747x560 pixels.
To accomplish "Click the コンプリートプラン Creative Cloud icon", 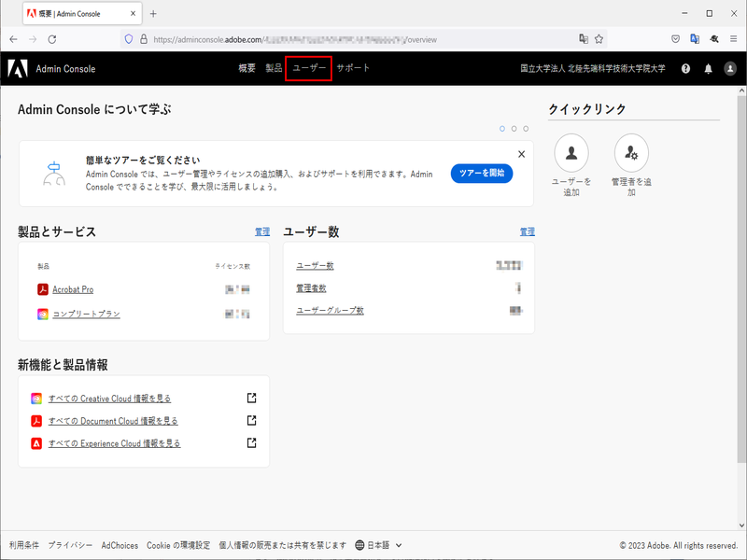I will (43, 314).
